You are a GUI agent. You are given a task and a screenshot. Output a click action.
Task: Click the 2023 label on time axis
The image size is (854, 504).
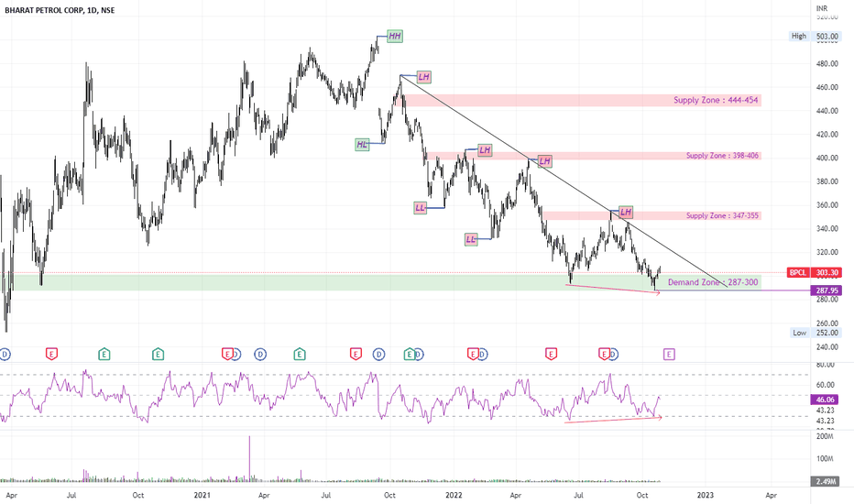tap(706, 495)
